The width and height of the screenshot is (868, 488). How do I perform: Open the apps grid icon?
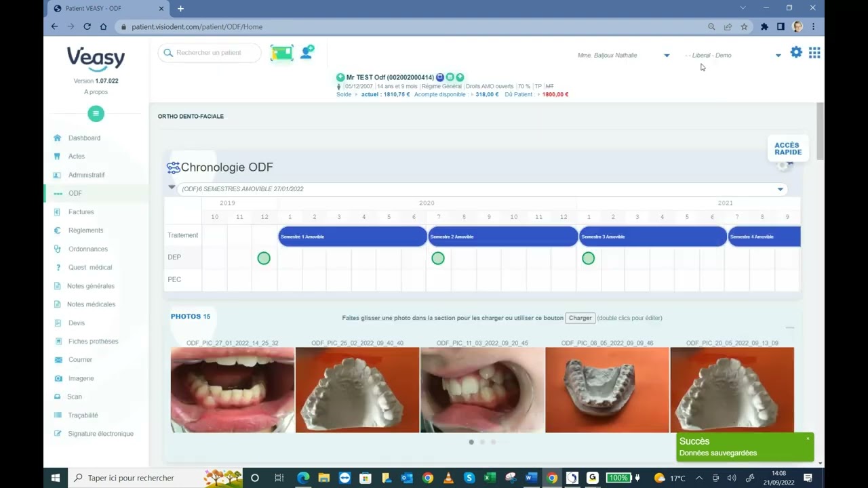pyautogui.click(x=814, y=52)
